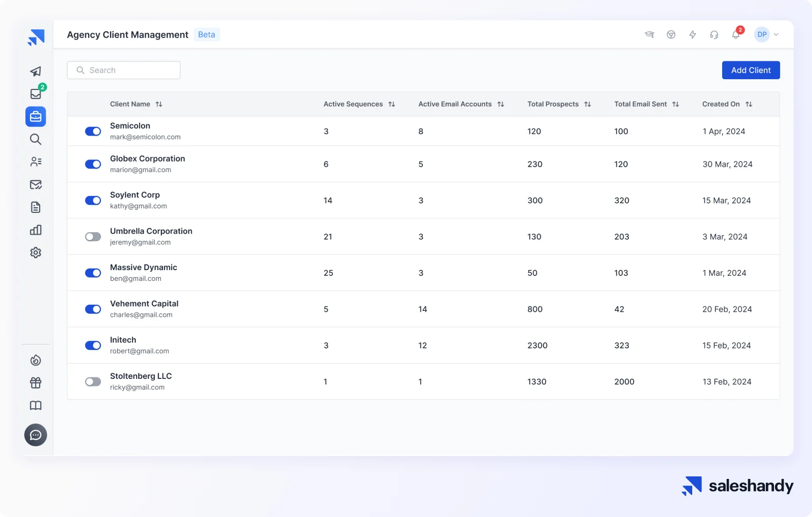Viewport: 812px width, 517px height.
Task: Open the Email Verification icon in sidebar
Action: (x=36, y=184)
